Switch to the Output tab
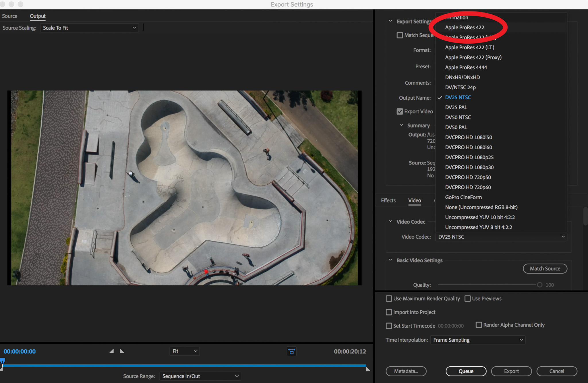The image size is (588, 383). coord(38,16)
